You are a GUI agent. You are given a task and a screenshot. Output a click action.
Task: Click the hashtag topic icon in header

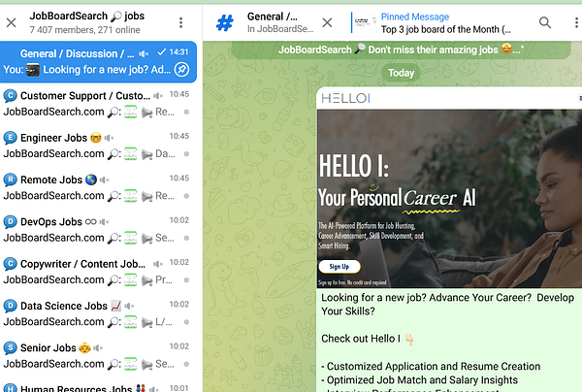pyautogui.click(x=225, y=22)
